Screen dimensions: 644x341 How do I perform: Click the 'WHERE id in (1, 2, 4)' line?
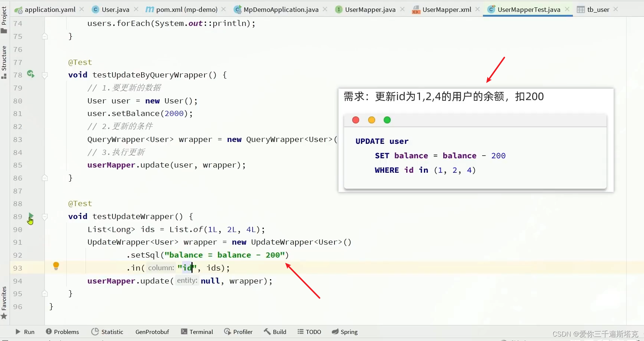coord(425,170)
